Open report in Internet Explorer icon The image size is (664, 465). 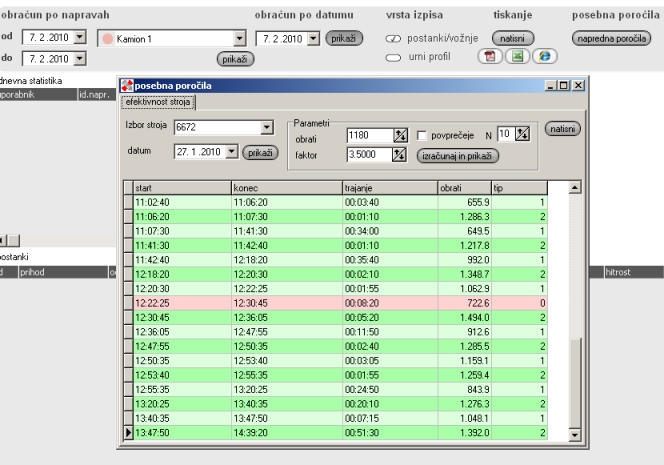pyautogui.click(x=545, y=56)
